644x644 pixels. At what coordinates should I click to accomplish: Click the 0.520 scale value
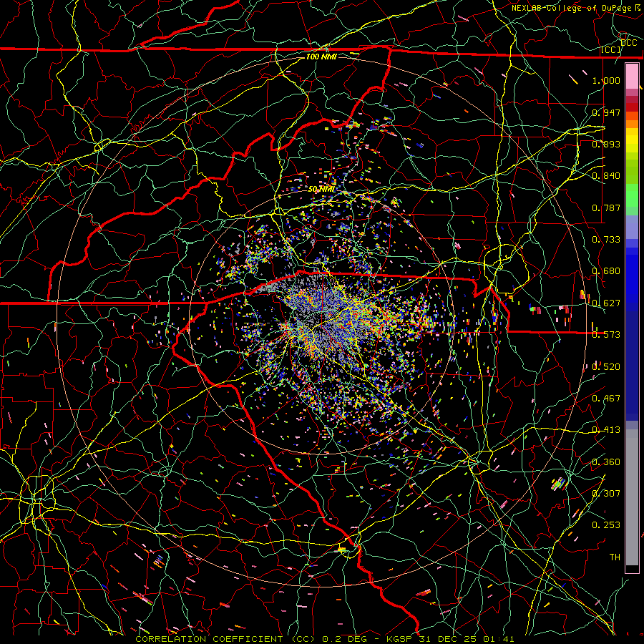[606, 367]
